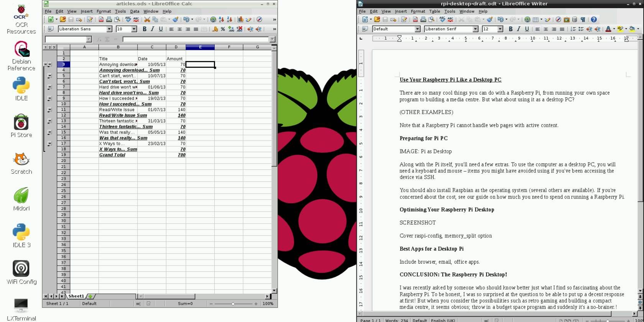This screenshot has width=644, height=322.
Task: Open the Calc font size dropdown
Action: pyautogui.click(x=134, y=29)
